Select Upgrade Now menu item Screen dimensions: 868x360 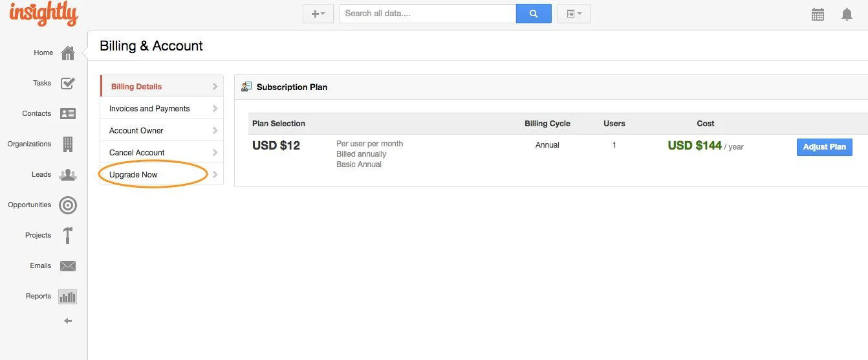coord(162,175)
